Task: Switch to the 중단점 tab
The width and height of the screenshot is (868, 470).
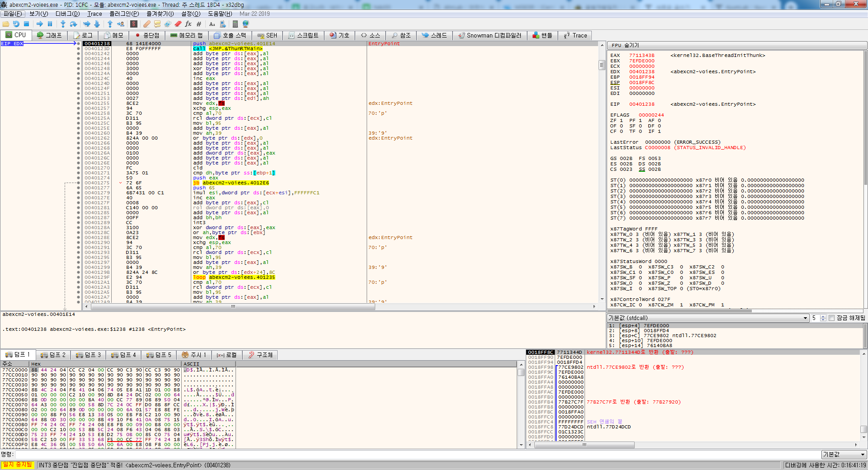Action: (147, 35)
